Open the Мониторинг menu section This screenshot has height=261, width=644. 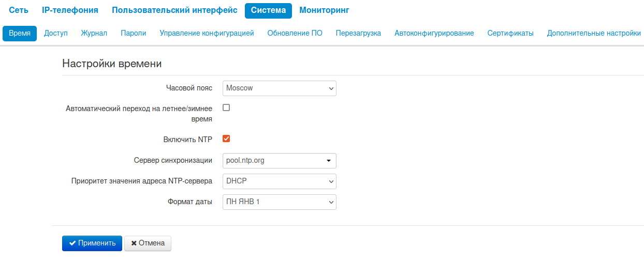point(324,10)
